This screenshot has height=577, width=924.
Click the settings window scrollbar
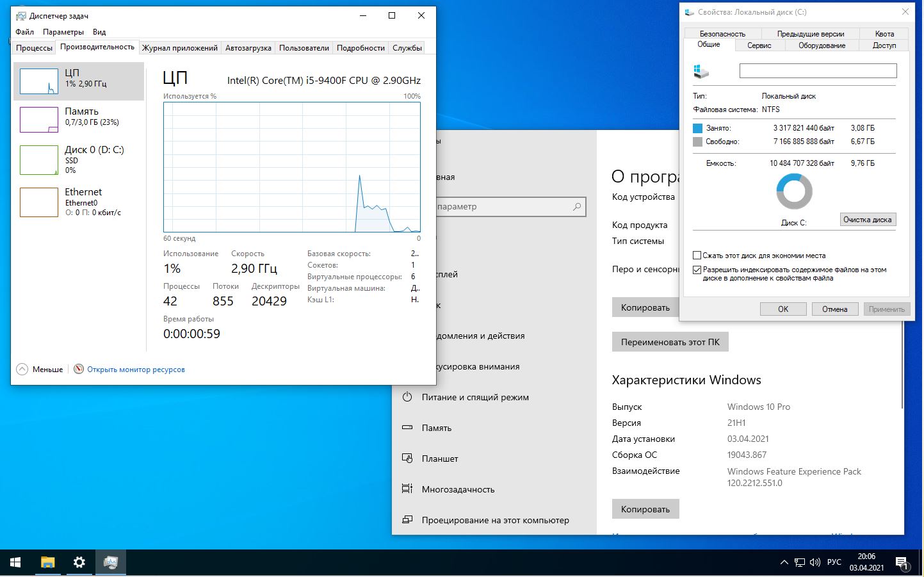tap(902, 365)
